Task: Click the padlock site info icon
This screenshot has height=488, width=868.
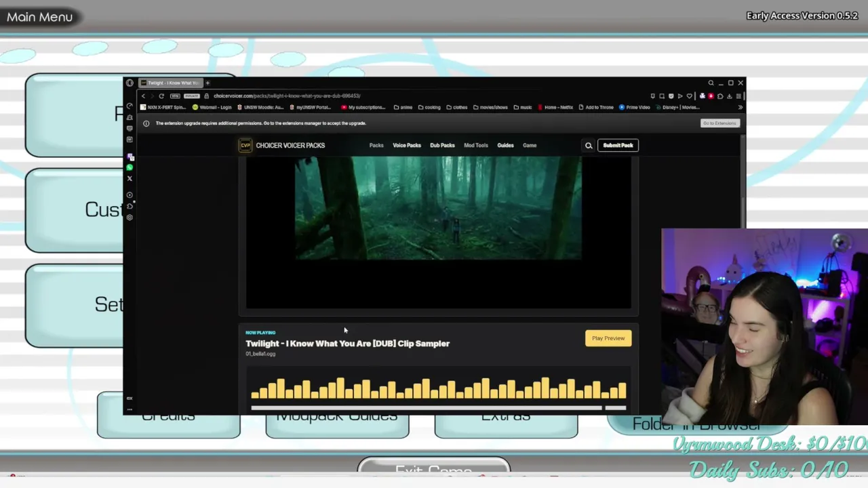Action: pos(206,96)
